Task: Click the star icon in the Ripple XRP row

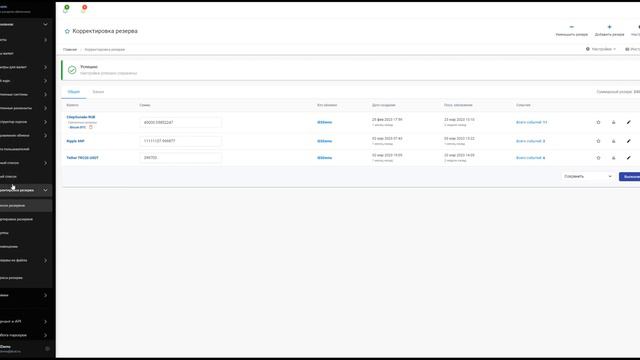Action: click(598, 141)
